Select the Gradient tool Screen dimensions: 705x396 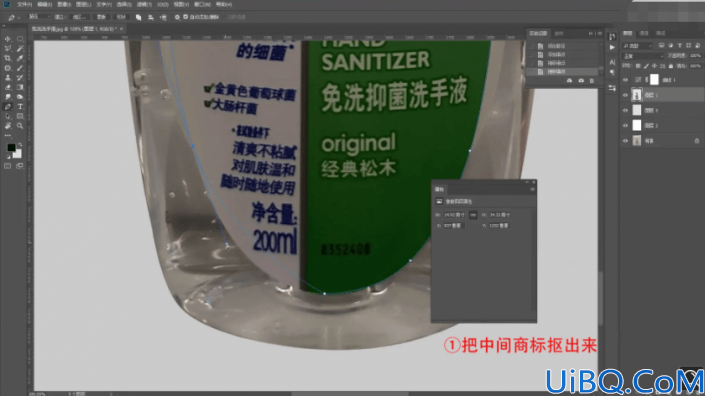click(x=20, y=87)
